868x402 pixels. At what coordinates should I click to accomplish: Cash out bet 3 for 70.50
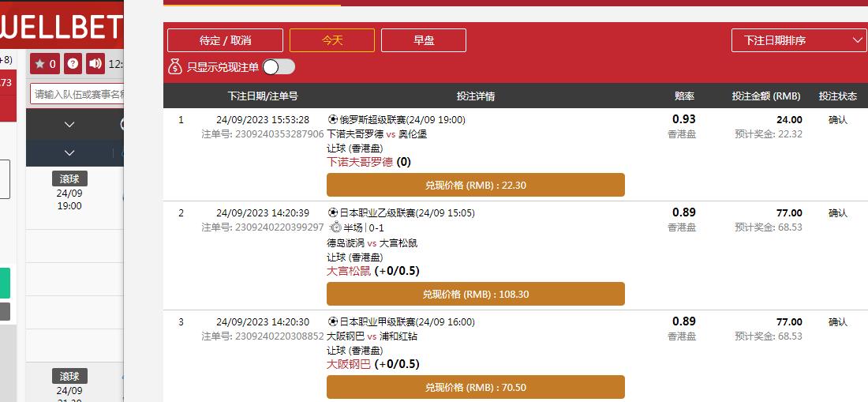pos(476,387)
